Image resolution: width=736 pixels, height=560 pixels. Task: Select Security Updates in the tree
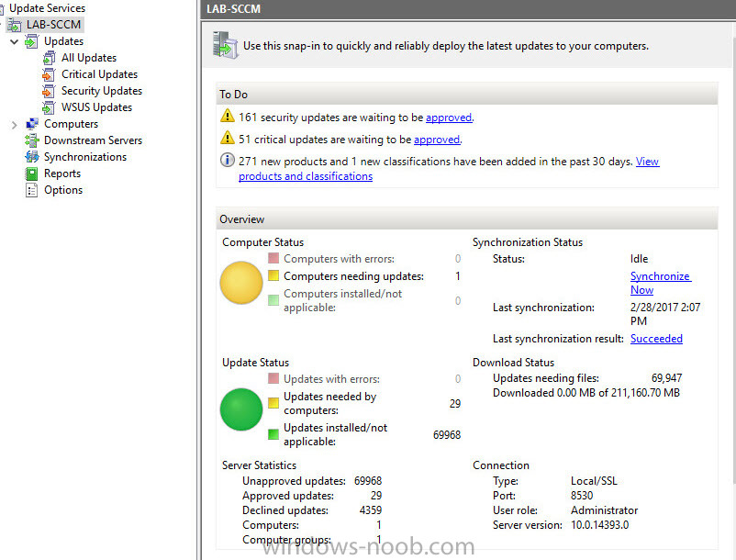pyautogui.click(x=101, y=91)
